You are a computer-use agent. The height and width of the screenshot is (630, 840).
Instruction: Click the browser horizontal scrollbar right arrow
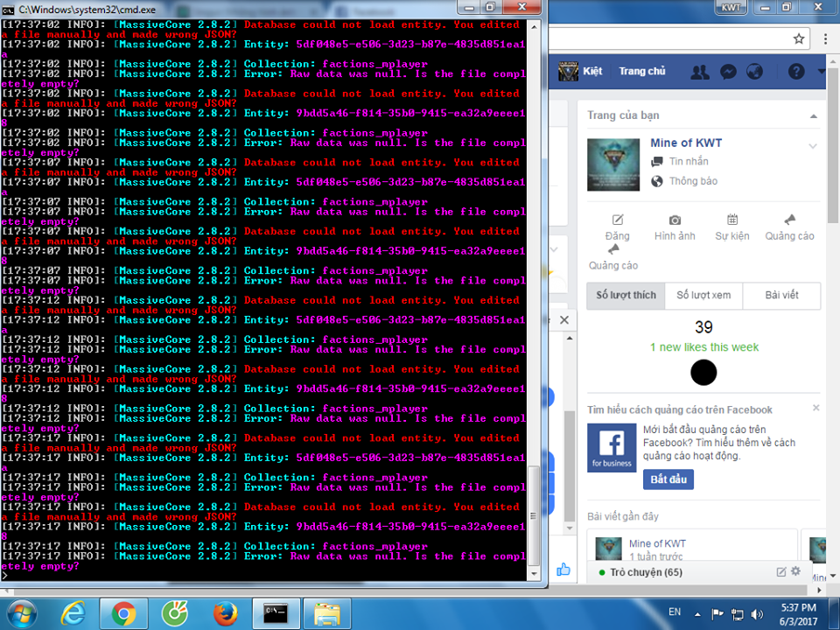[x=820, y=590]
